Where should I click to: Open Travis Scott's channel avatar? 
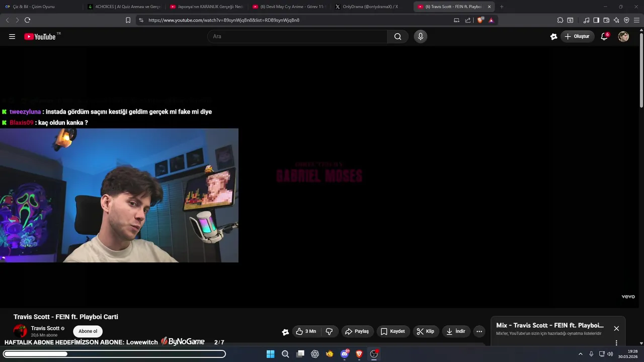point(20,331)
